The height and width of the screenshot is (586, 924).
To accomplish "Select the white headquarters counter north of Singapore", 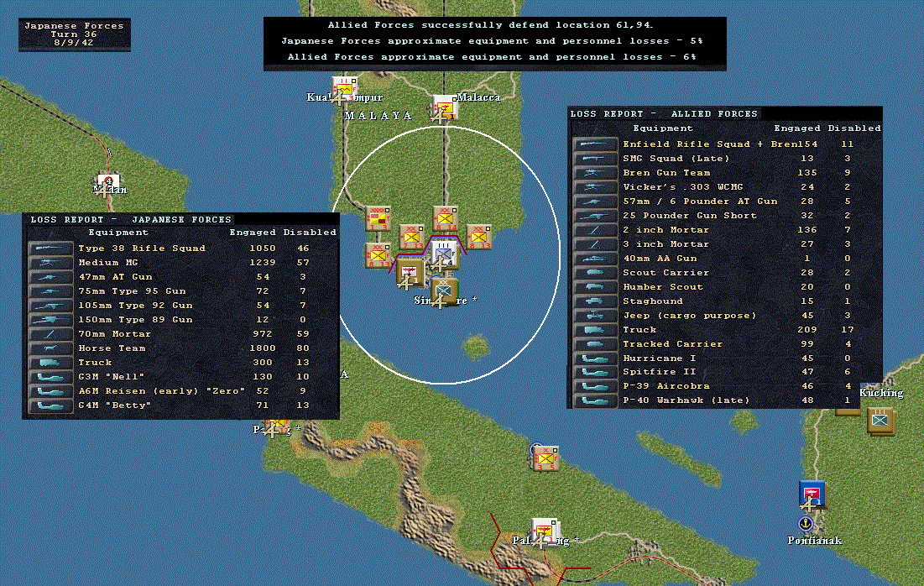I will [x=443, y=254].
